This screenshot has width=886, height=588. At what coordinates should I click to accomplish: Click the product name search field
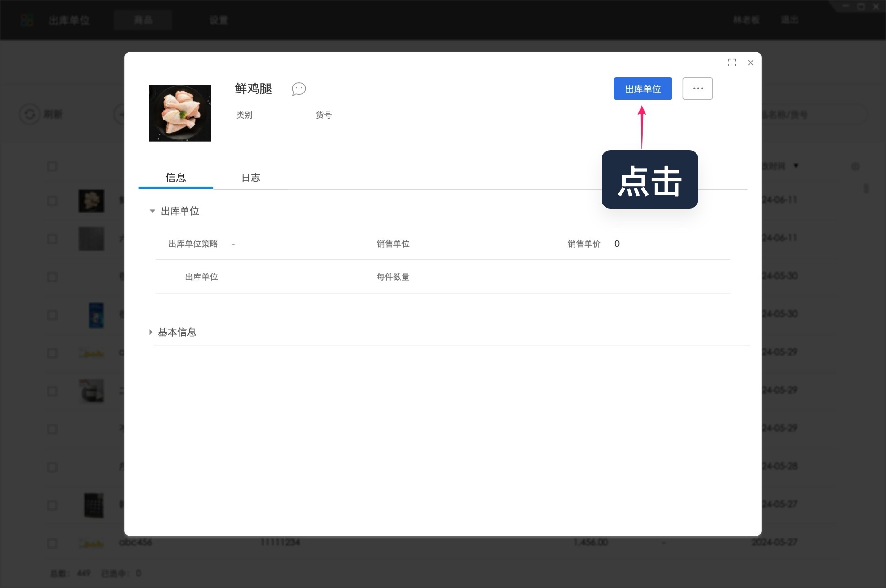[x=820, y=114]
